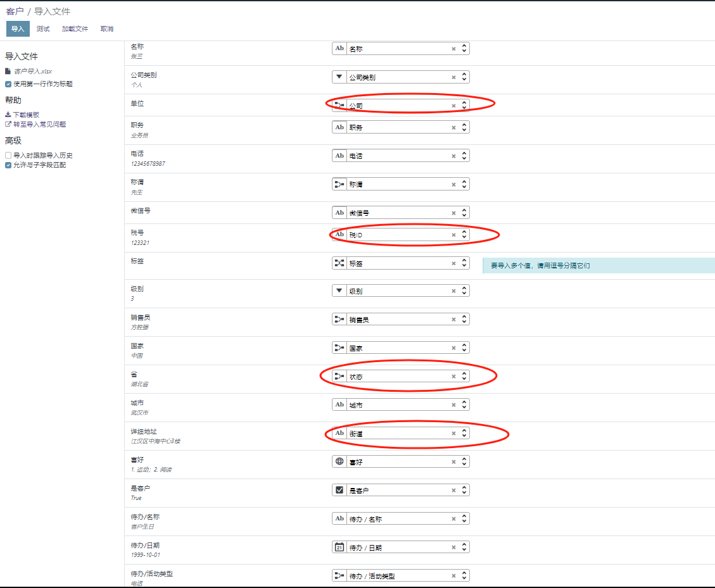Open the 公司类别 field dropdown arrows
715x588 pixels.
point(464,77)
